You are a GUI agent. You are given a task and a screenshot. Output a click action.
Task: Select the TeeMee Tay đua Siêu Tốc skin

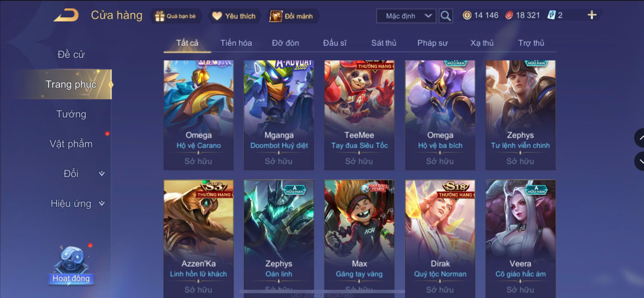(x=359, y=115)
